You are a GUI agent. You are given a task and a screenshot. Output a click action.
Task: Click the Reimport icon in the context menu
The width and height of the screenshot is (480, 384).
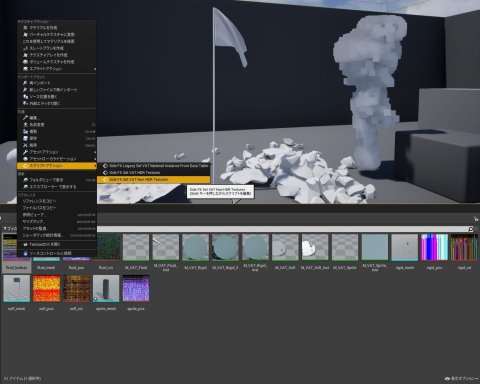click(25, 83)
